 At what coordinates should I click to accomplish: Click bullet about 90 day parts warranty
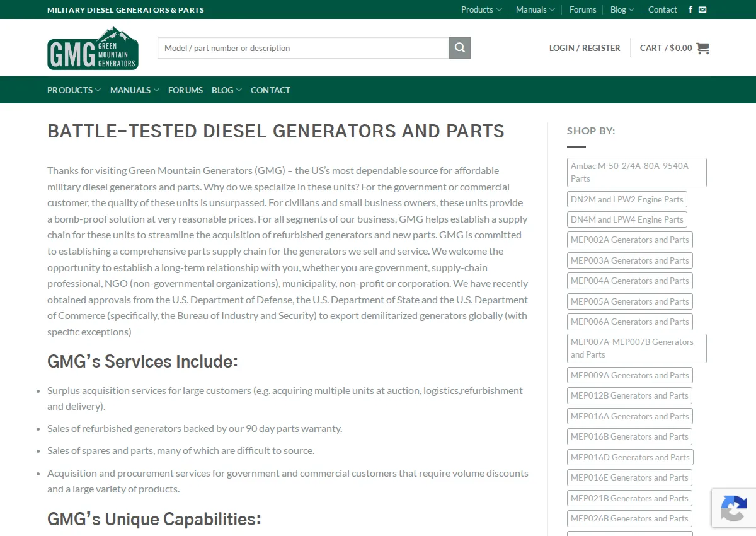pos(195,428)
